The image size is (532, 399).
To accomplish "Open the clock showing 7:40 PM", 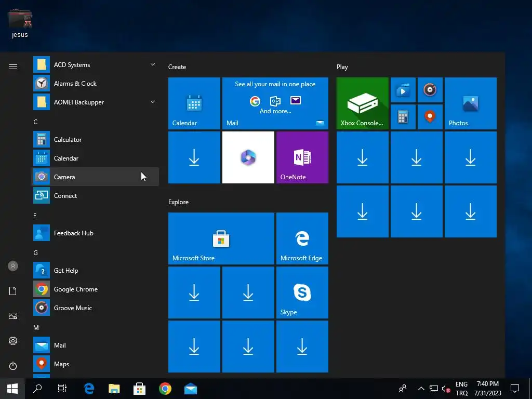I will click(x=487, y=389).
